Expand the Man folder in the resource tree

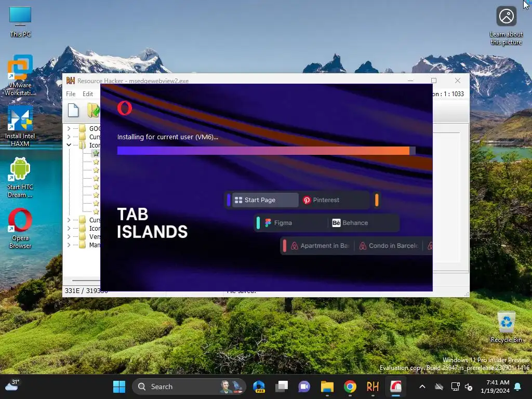pyautogui.click(x=69, y=245)
